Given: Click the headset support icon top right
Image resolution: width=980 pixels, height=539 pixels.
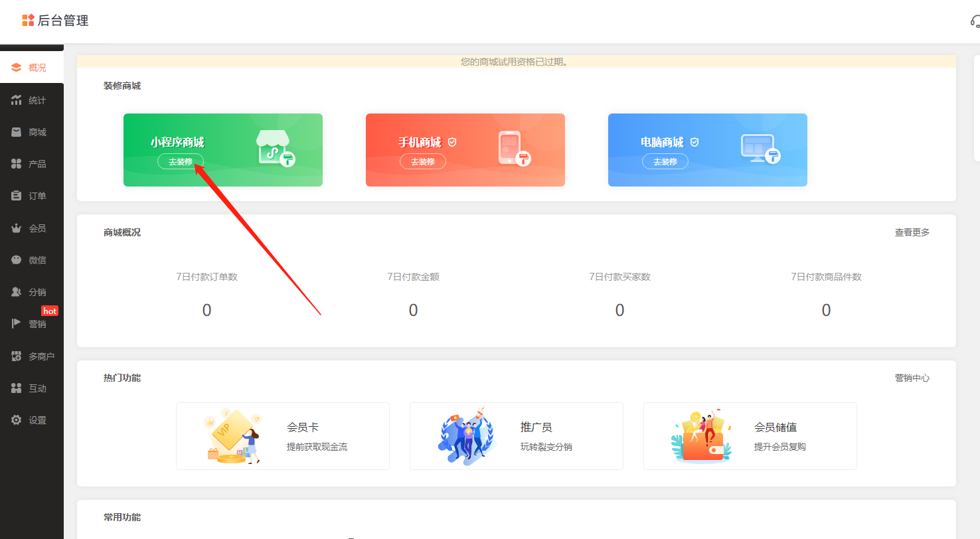Looking at the screenshot, I should coord(975,20).
